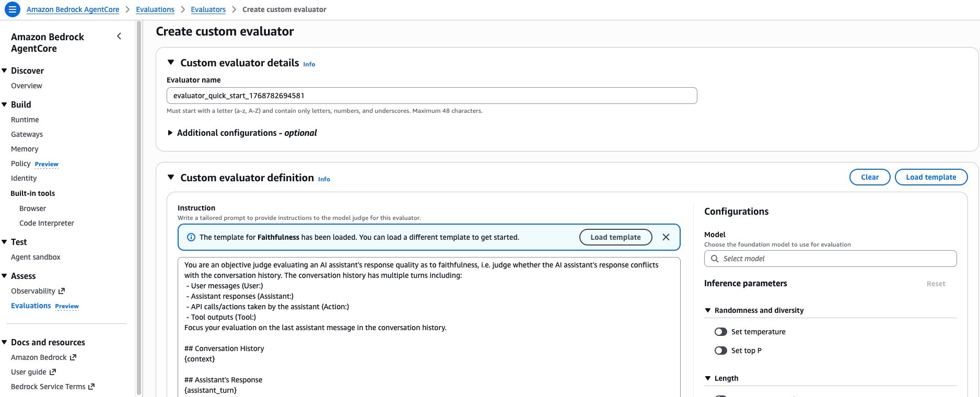Click external link icon beside Amazon Bedrock

coord(73,357)
